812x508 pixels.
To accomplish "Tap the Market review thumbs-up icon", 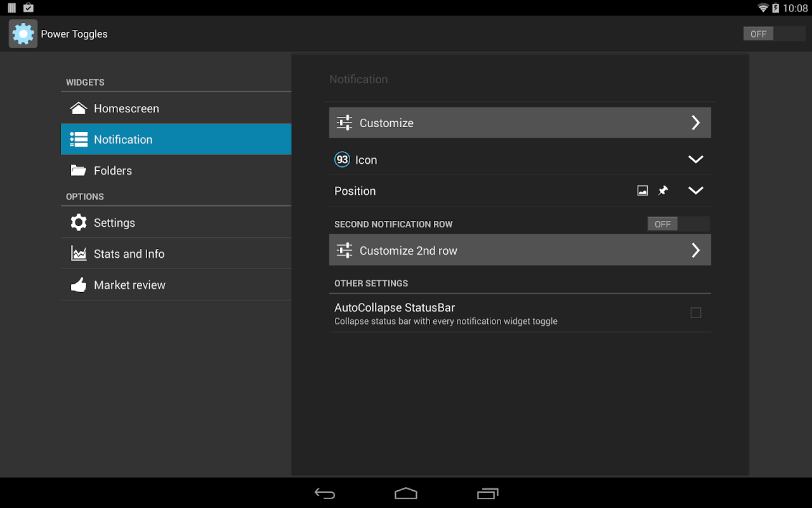I will coord(77,284).
